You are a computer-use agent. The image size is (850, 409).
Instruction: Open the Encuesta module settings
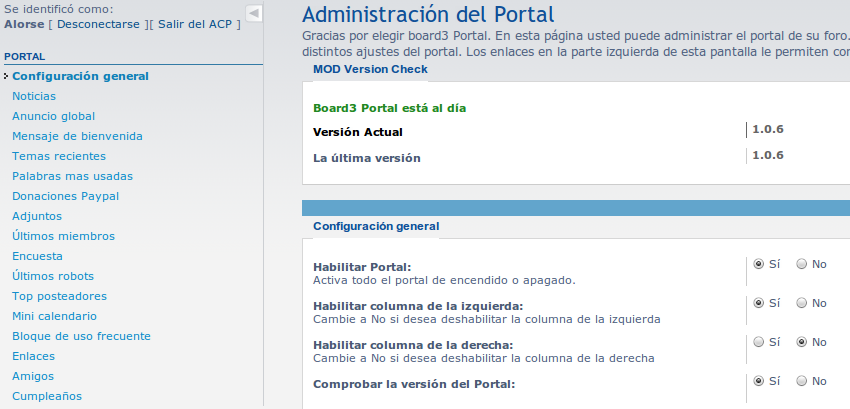tap(37, 256)
